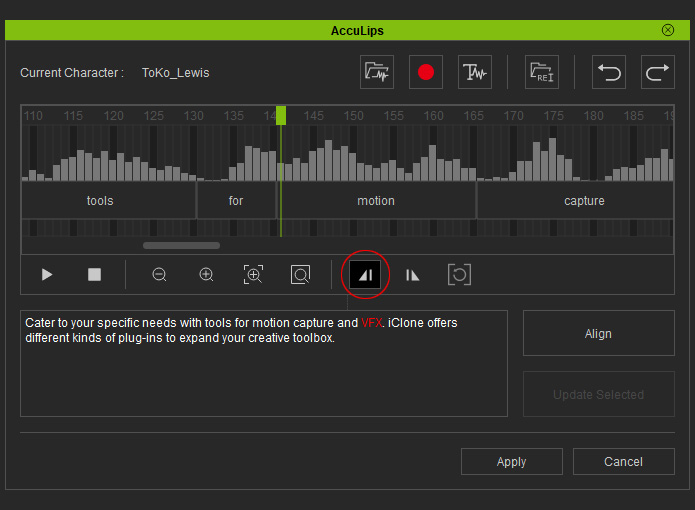
Task: Play the audio clip
Action: point(47,274)
